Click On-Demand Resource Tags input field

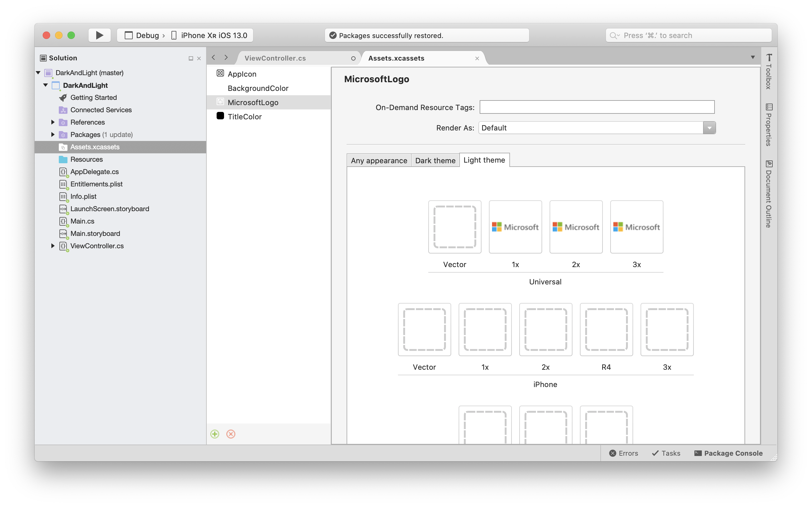[596, 107]
